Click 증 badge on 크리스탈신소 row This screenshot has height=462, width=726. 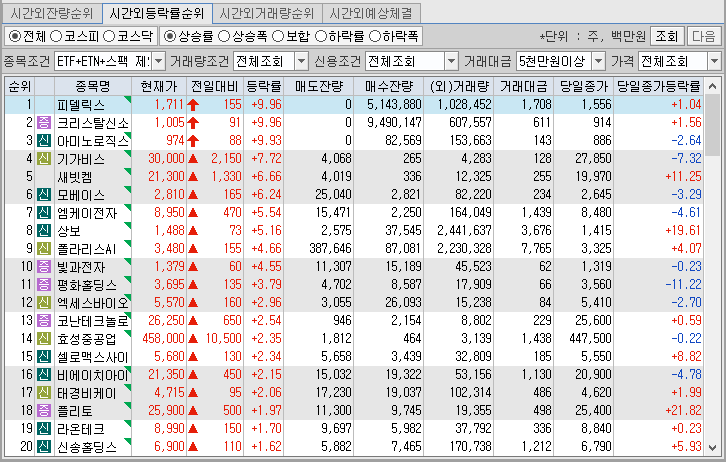(44, 123)
